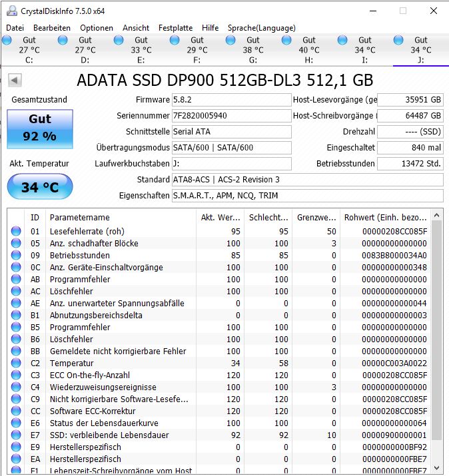
Task: Switch to drive H: tab
Action: click(x=308, y=50)
